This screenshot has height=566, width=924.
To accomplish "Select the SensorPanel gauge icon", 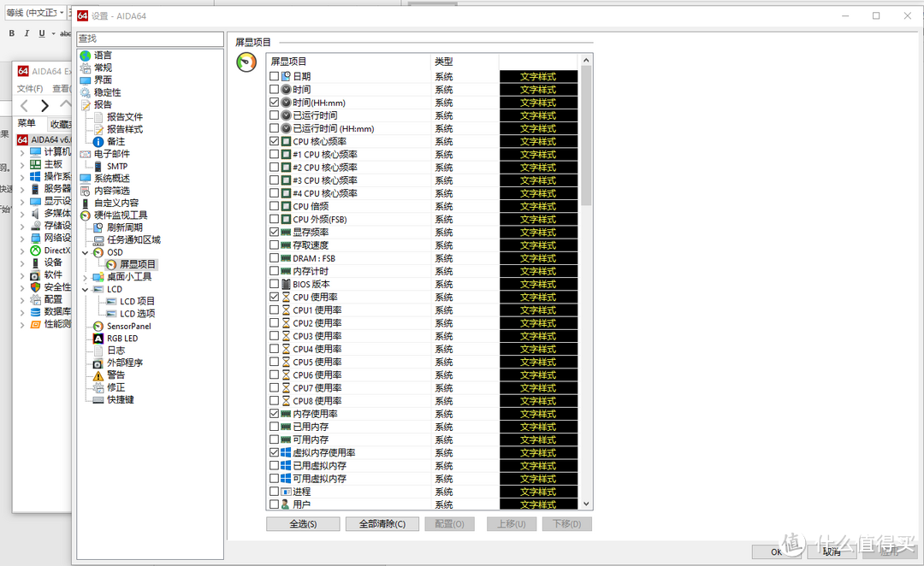I will (x=98, y=327).
